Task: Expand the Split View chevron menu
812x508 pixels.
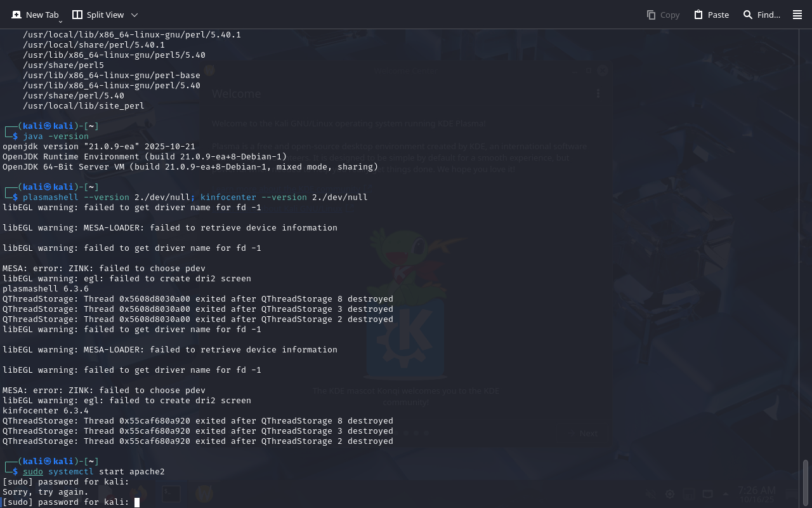Action: coord(134,15)
